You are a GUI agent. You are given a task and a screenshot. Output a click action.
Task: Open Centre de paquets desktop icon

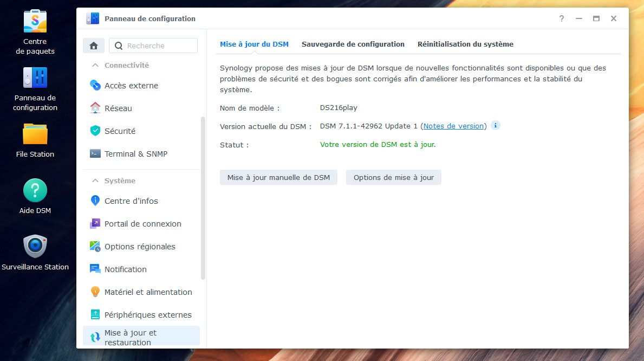pos(35,22)
